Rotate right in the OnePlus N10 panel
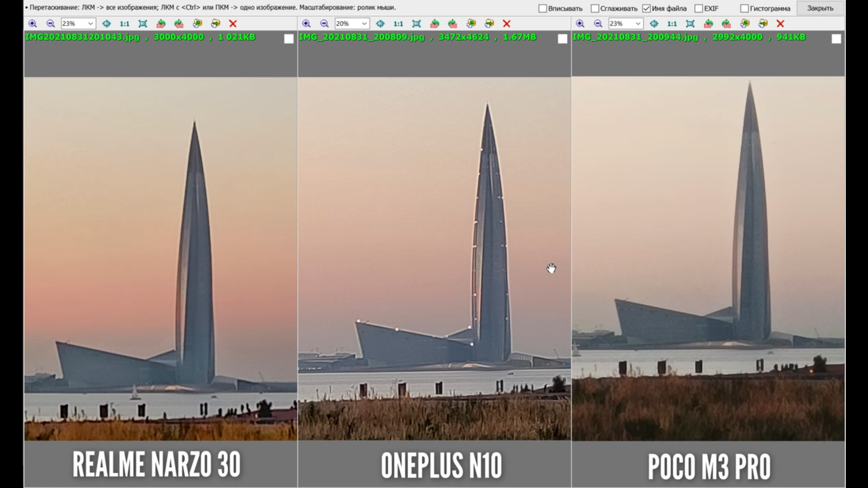 (x=453, y=23)
